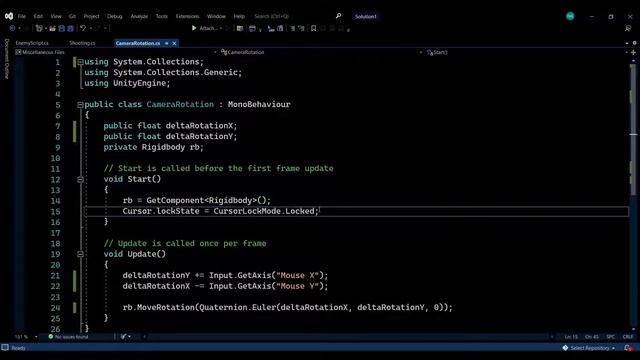Open the Extensions menu
This screenshot has height=360, width=640.
pyautogui.click(x=187, y=16)
